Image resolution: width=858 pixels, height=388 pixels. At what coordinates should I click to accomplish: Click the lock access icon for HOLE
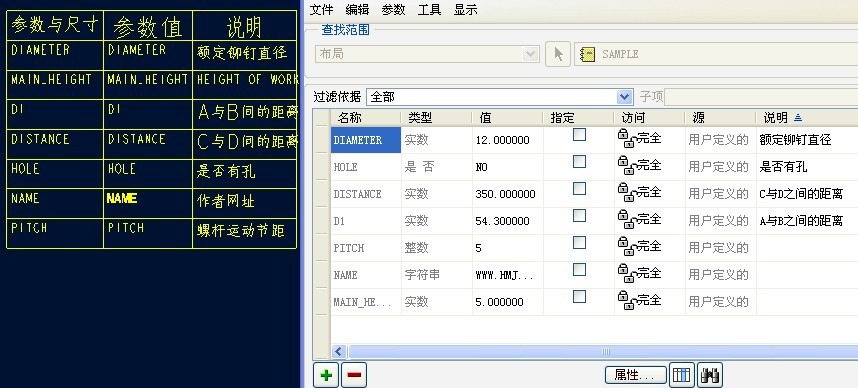coord(627,165)
